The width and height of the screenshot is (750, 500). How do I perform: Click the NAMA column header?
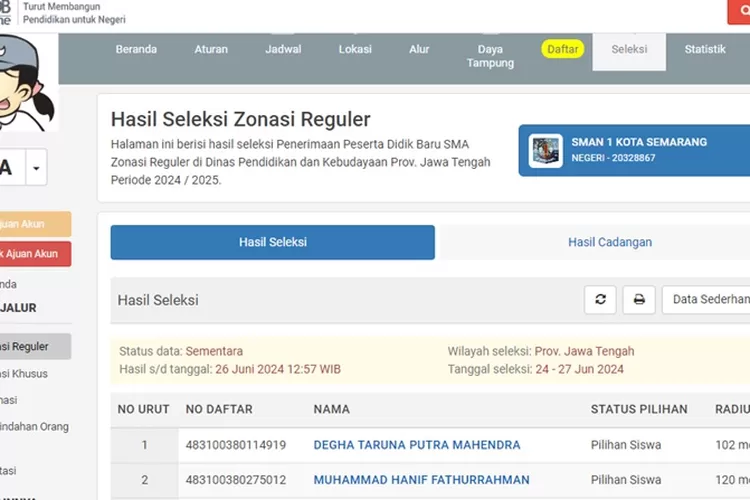point(331,410)
